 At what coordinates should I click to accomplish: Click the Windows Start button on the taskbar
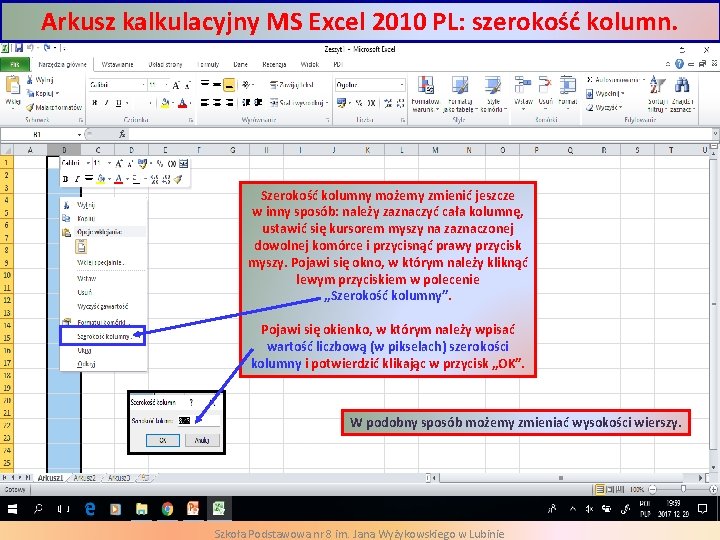point(12,509)
